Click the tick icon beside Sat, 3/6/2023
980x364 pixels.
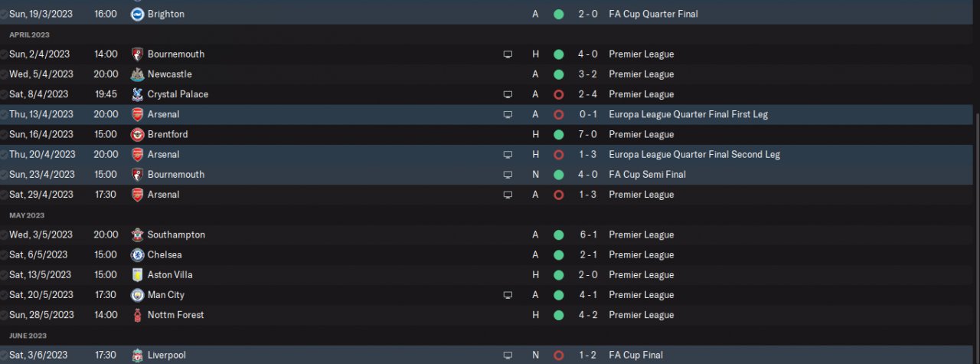tap(5, 356)
